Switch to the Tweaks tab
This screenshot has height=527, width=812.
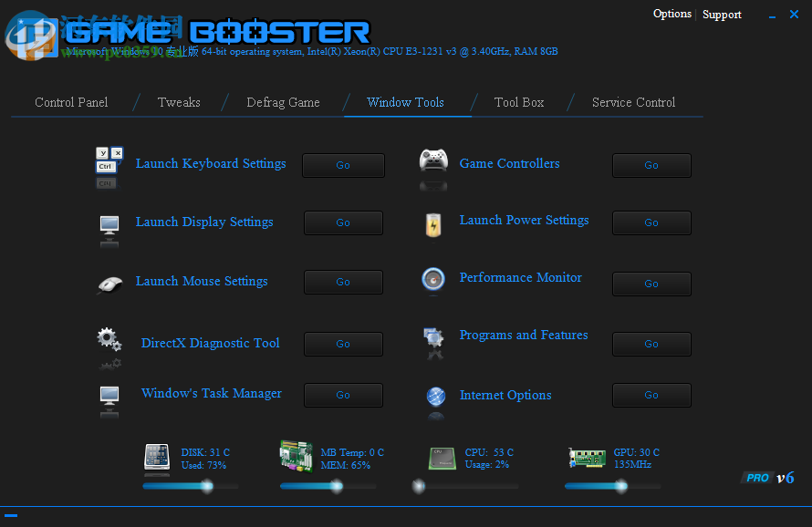[x=178, y=102]
